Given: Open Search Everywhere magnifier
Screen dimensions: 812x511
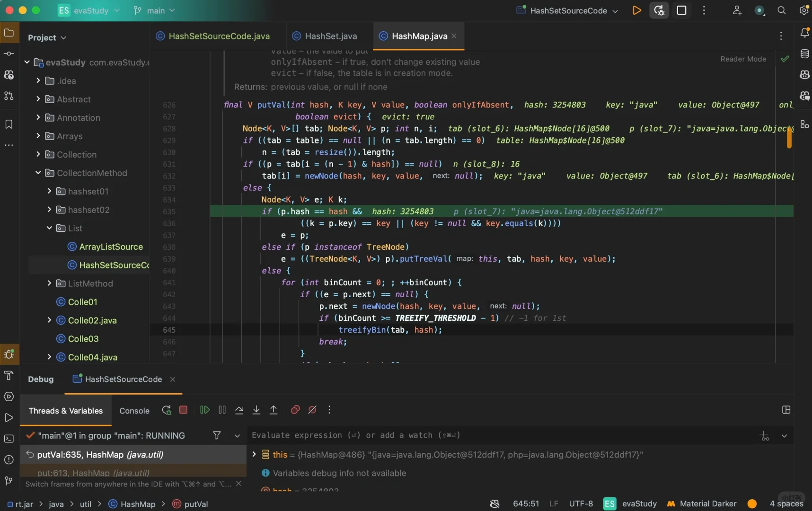Looking at the screenshot, I should tap(782, 10).
